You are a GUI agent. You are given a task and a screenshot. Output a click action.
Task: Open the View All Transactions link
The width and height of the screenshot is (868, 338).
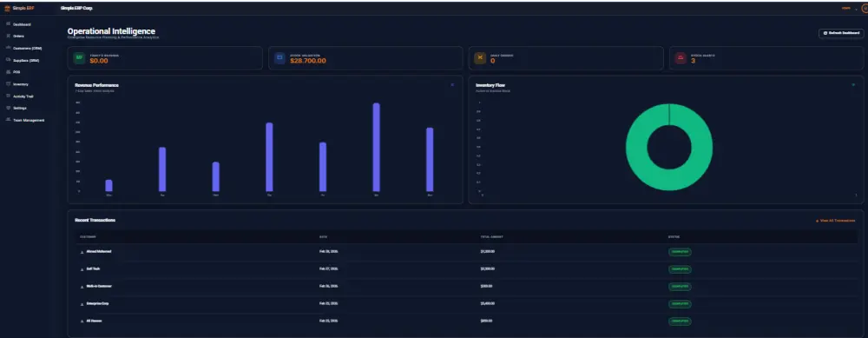(836, 221)
